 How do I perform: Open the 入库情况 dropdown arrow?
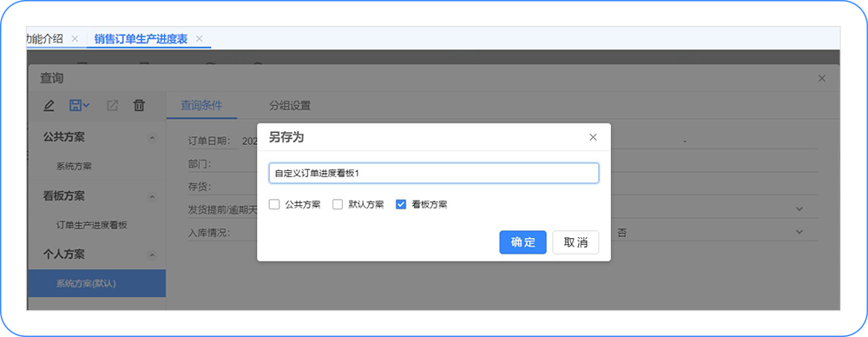pos(799,232)
